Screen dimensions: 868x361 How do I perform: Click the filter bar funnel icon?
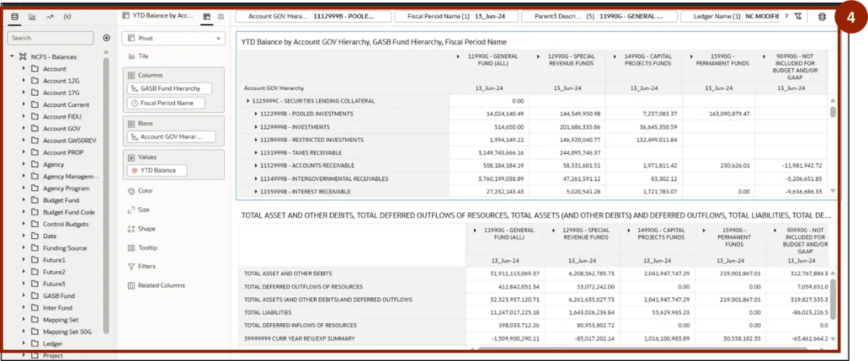click(x=798, y=16)
